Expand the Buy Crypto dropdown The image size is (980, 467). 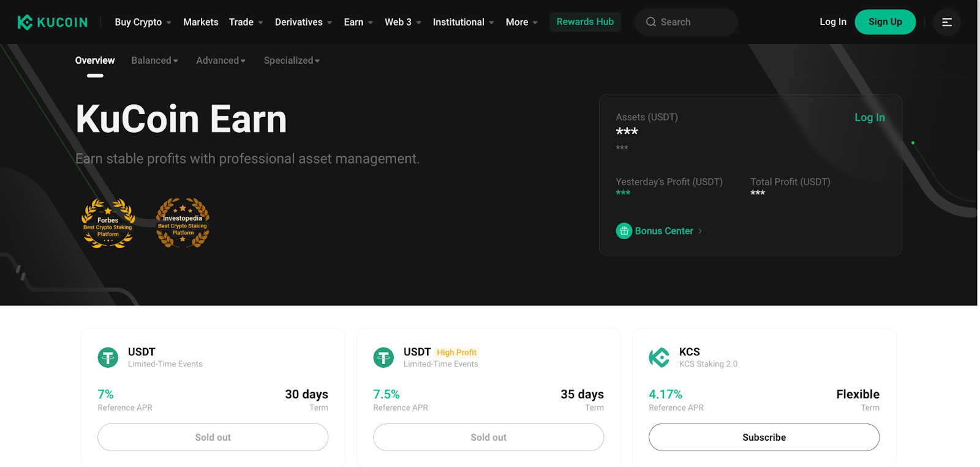point(143,22)
